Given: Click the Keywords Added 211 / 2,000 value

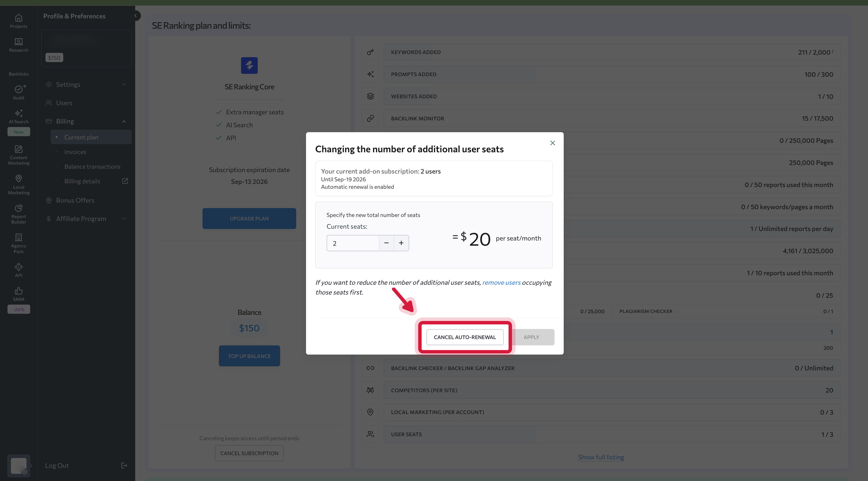Looking at the screenshot, I should pos(814,52).
